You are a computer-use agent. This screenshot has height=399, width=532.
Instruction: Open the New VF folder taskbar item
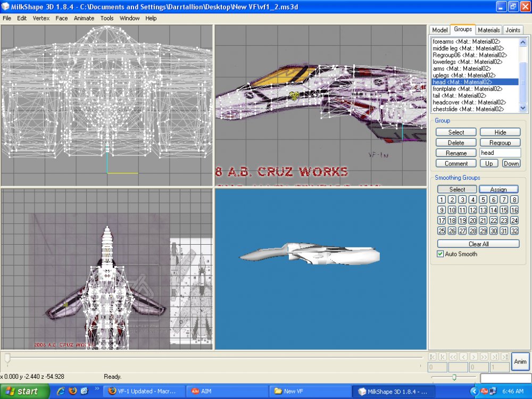click(x=310, y=391)
